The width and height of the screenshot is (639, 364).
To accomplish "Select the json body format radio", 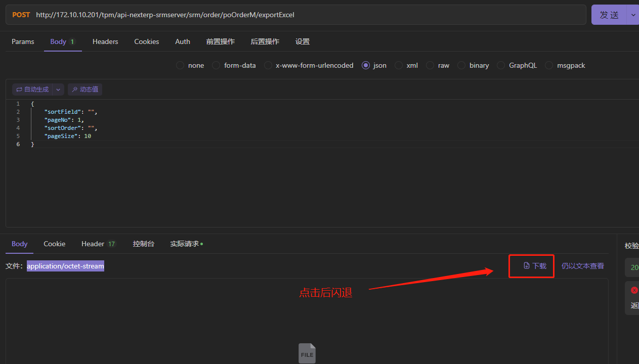I will 365,65.
